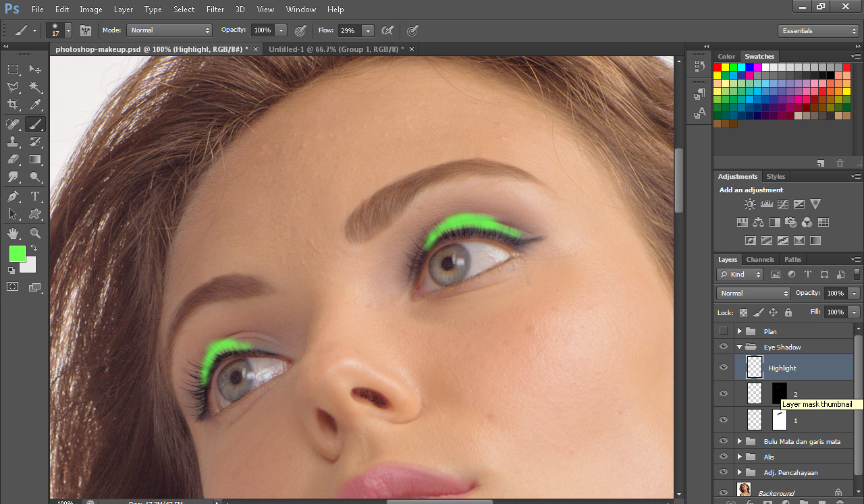Viewport: 864px width, 504px height.
Task: Open the Select menu
Action: (x=184, y=9)
